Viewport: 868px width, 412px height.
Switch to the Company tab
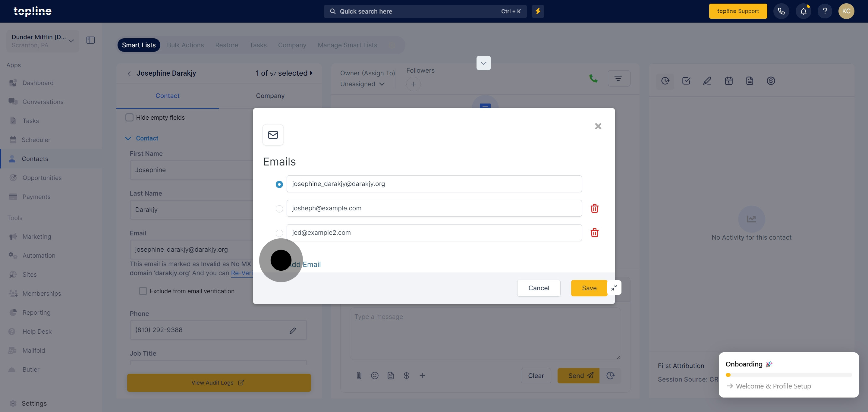(270, 96)
